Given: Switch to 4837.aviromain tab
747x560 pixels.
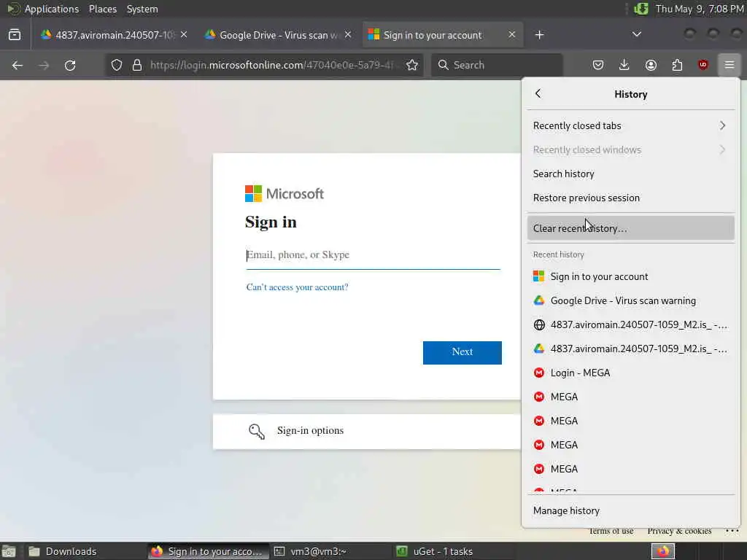Looking at the screenshot, I should pyautogui.click(x=115, y=35).
